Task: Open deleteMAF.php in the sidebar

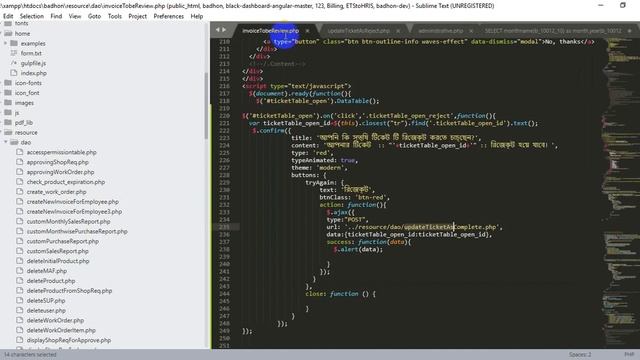Action: [x=47, y=271]
